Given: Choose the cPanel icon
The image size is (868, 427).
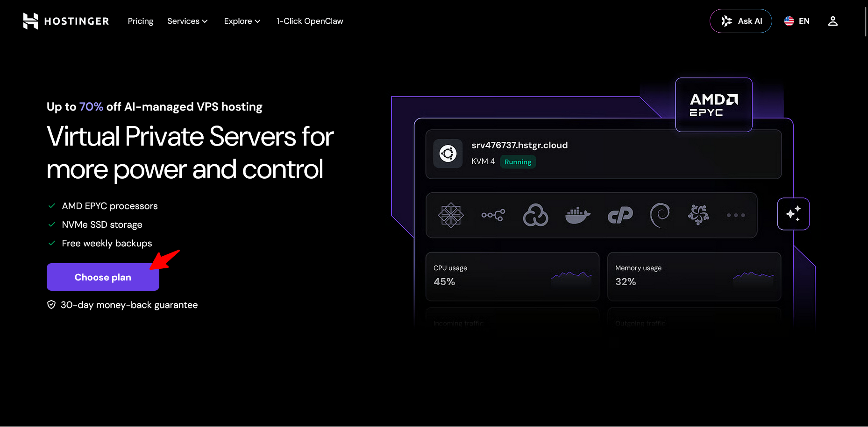Looking at the screenshot, I should (620, 215).
